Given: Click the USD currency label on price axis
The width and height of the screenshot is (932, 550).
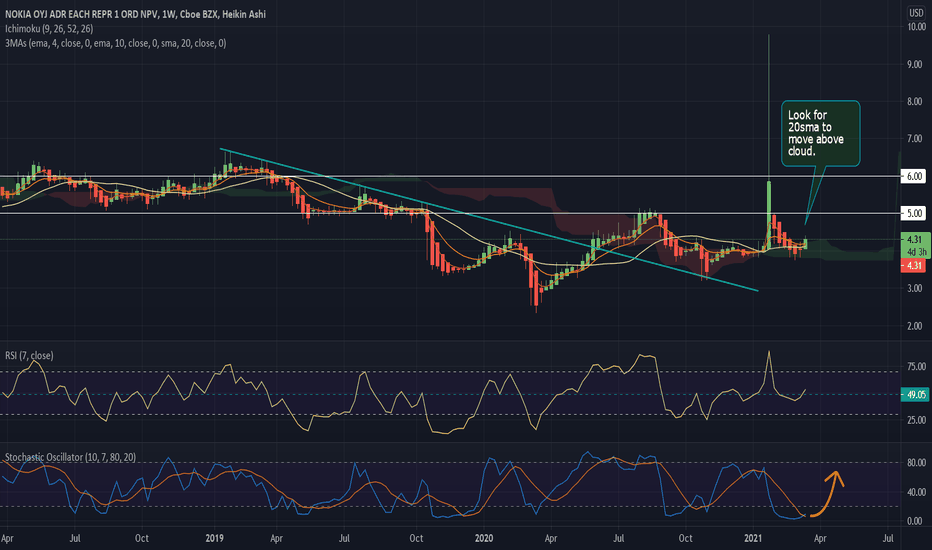Looking at the screenshot, I should (916, 12).
